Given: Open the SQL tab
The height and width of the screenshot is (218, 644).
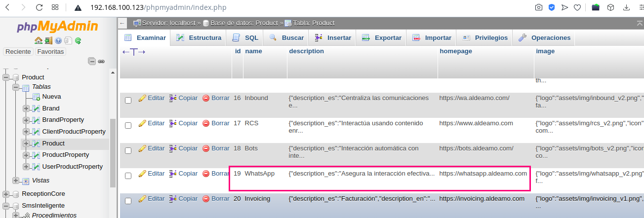Looking at the screenshot, I should point(245,37).
